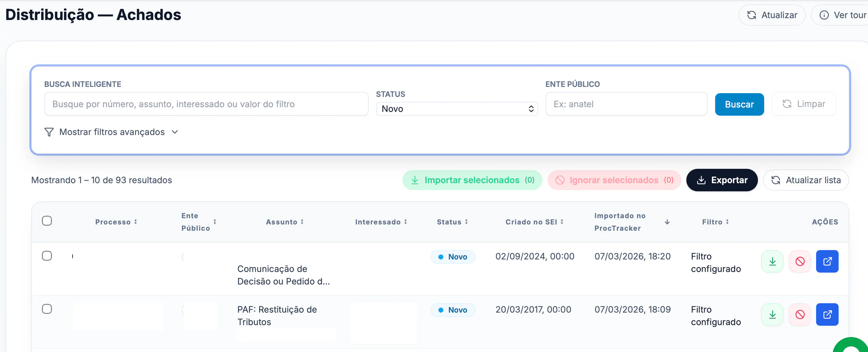The width and height of the screenshot is (868, 352).
Task: Click the Limpar button
Action: click(x=804, y=104)
